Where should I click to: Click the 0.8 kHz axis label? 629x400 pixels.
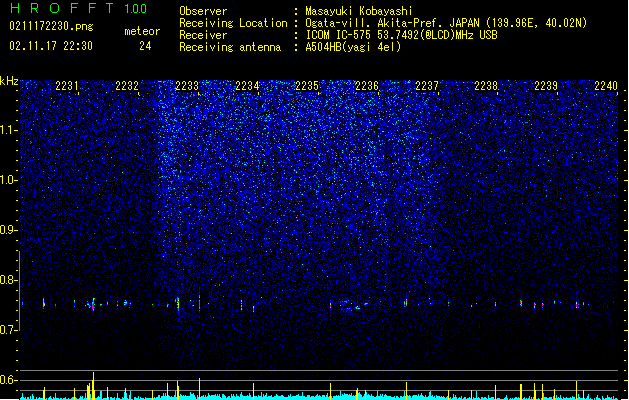9,280
